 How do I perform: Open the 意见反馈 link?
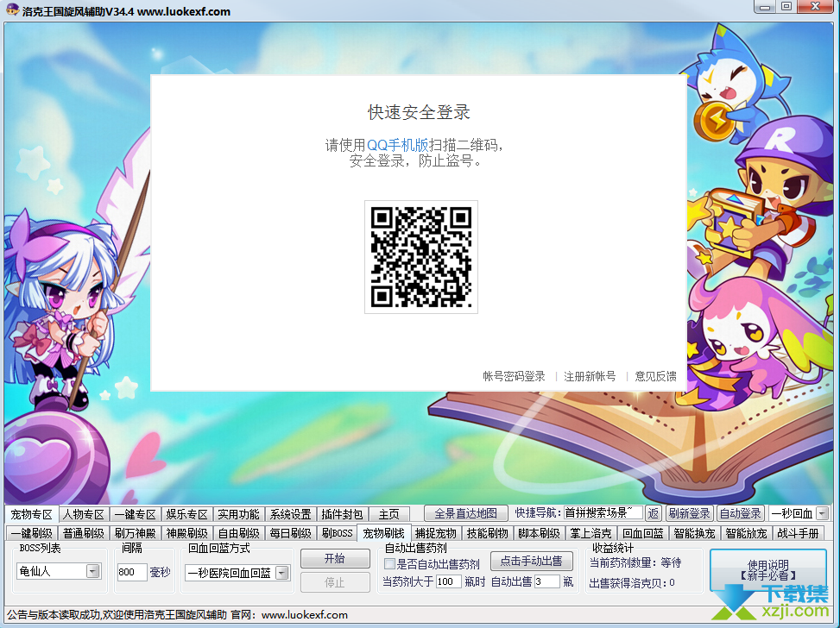[x=656, y=376]
